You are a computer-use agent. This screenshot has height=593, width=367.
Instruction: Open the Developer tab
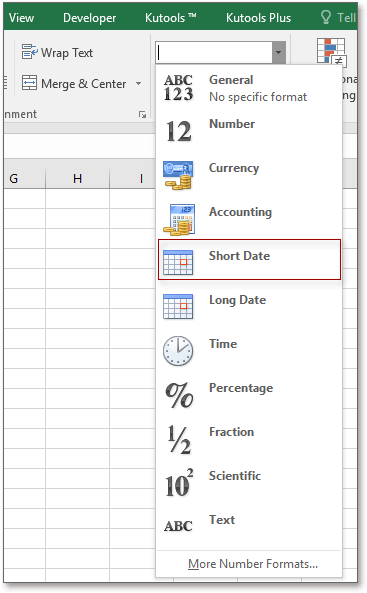coord(90,18)
